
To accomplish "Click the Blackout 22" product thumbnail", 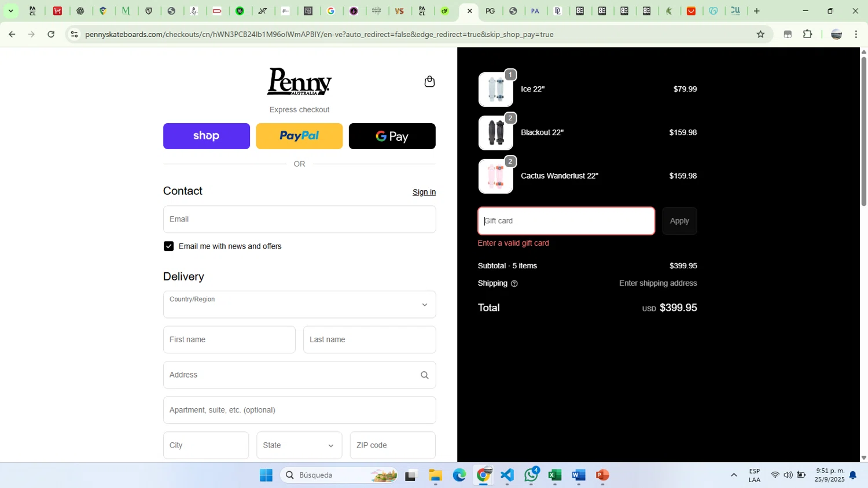I will [x=496, y=133].
